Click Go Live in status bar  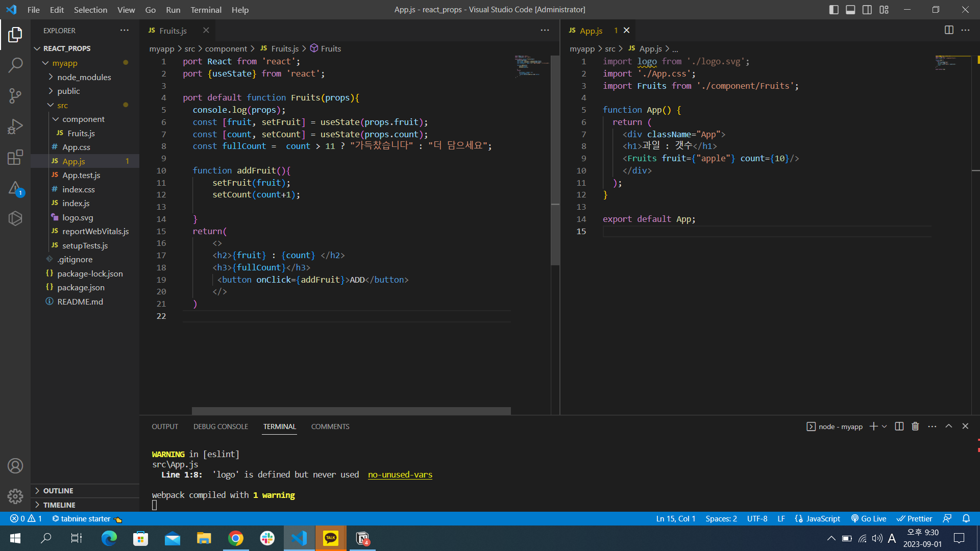coord(869,519)
